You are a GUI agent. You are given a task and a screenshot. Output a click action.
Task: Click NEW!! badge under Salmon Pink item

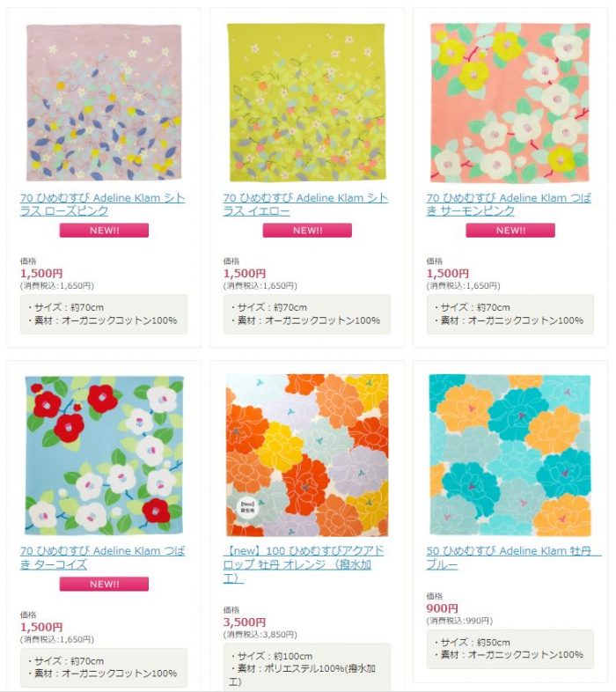coord(510,231)
